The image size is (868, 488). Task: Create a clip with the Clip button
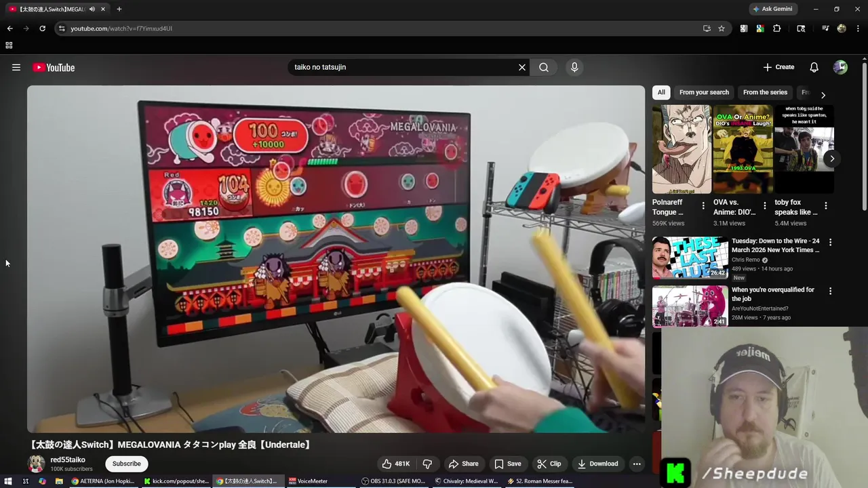[549, 464]
